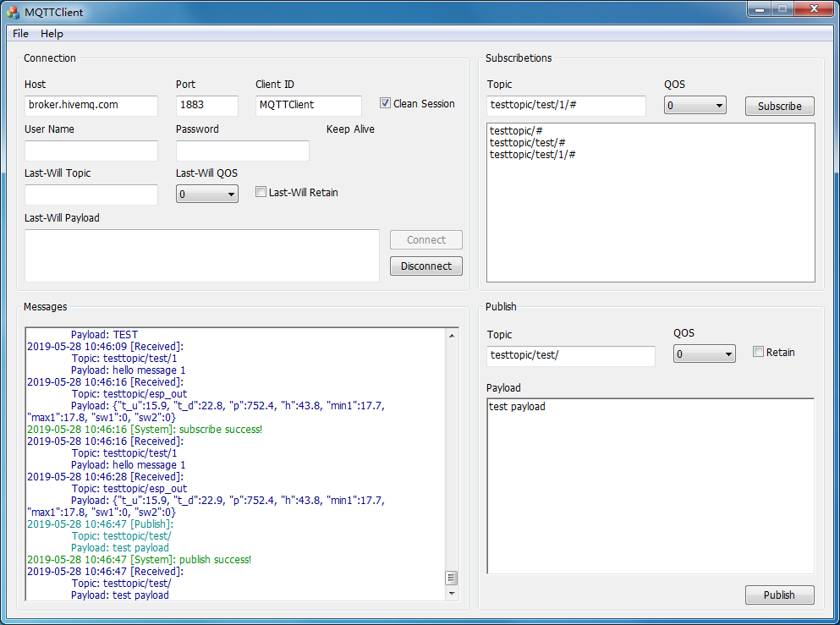Open the Help menu
The width and height of the screenshot is (840, 625).
tap(52, 33)
